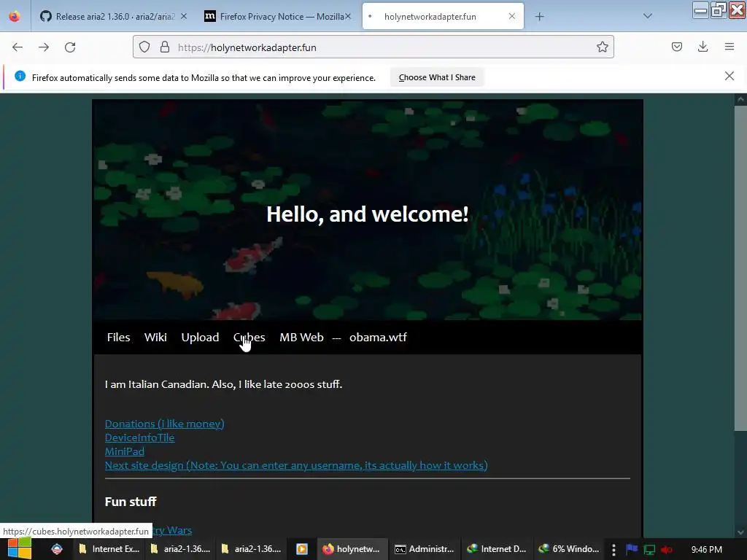Open first aria2-1.36 folder taskbar item
The width and height of the screenshot is (747, 560).
click(x=180, y=549)
